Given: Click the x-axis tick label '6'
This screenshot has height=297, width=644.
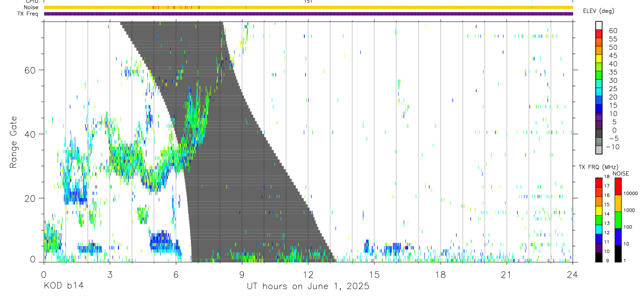Looking at the screenshot, I should coord(176,274).
